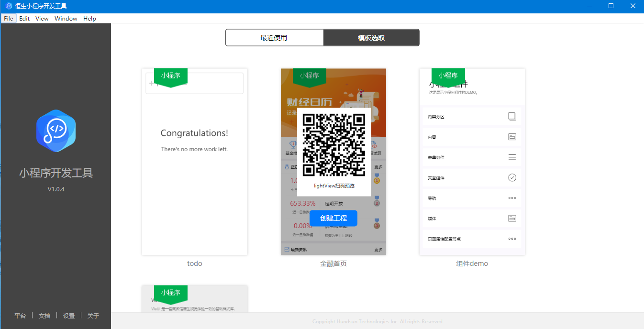Click the 小程序 badge on 金融首页 card

click(310, 77)
